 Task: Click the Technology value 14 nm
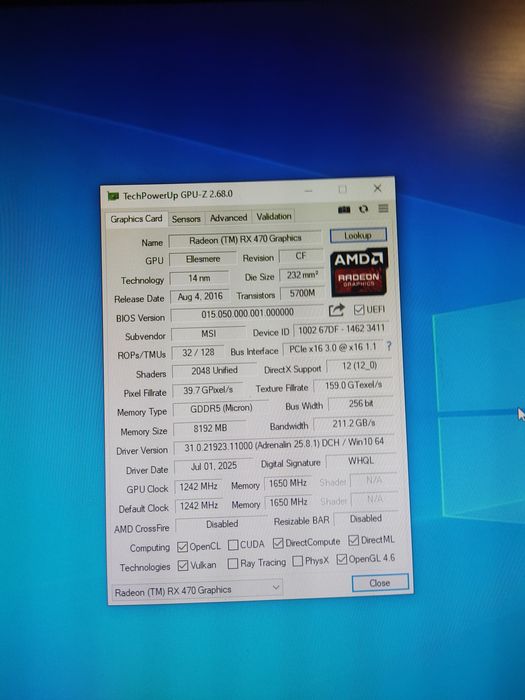tap(199, 278)
